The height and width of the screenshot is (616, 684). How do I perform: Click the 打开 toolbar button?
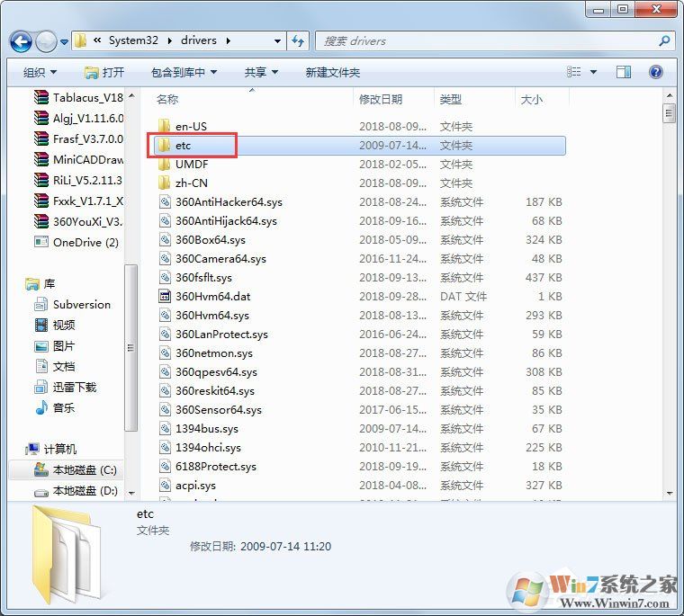[104, 72]
